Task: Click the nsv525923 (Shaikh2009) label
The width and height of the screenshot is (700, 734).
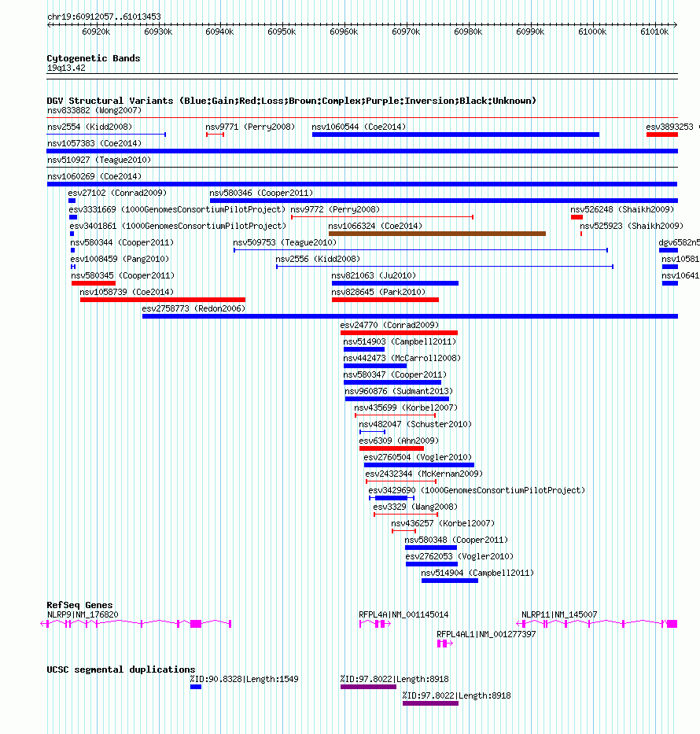Action: [x=632, y=226]
